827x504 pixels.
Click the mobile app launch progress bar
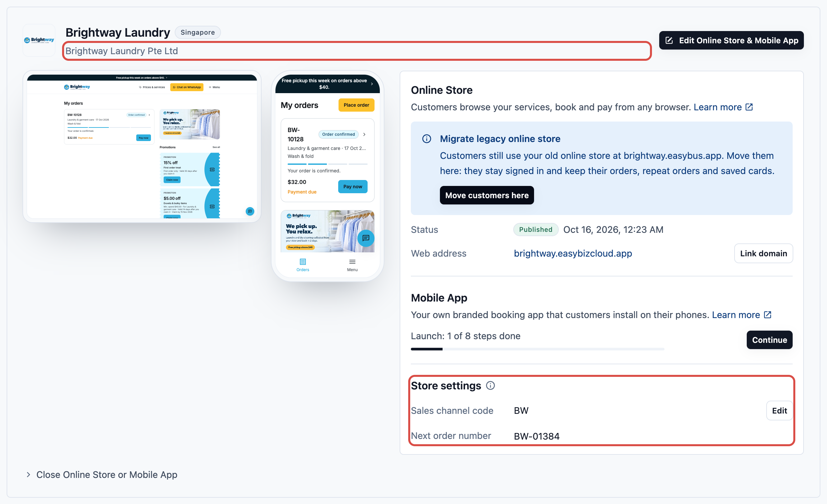point(537,349)
